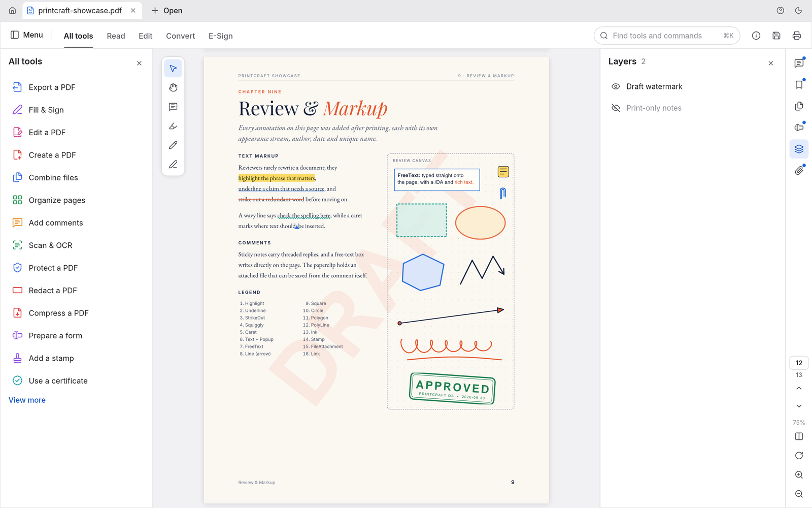Open the attachments paperclip panel

(x=799, y=171)
